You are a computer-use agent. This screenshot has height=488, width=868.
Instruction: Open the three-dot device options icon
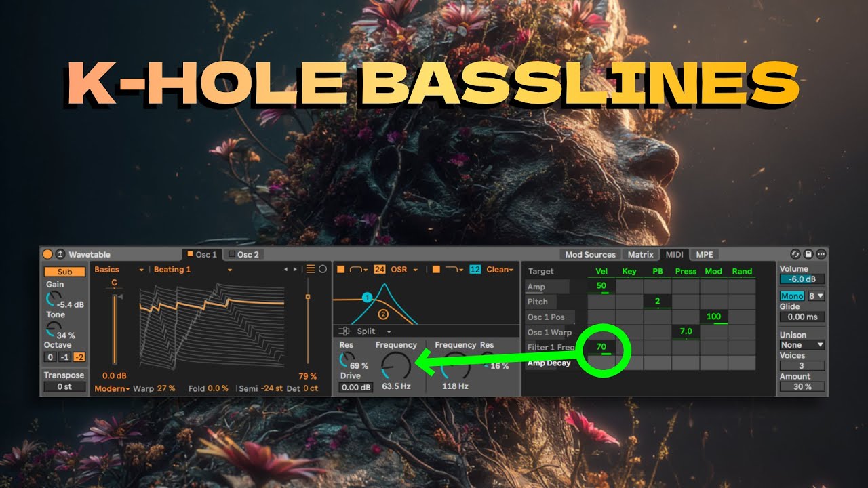(821, 254)
